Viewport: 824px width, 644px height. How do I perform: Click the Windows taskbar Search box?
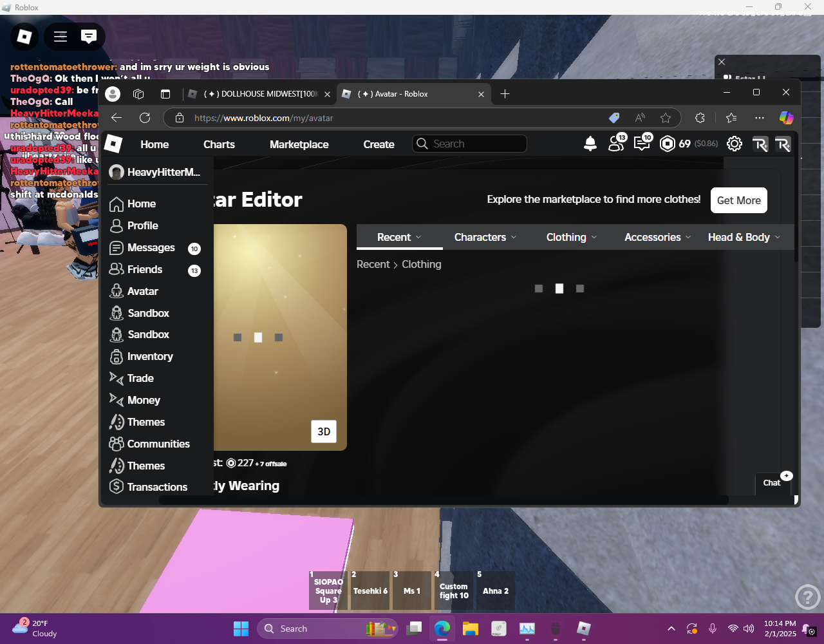click(x=328, y=629)
